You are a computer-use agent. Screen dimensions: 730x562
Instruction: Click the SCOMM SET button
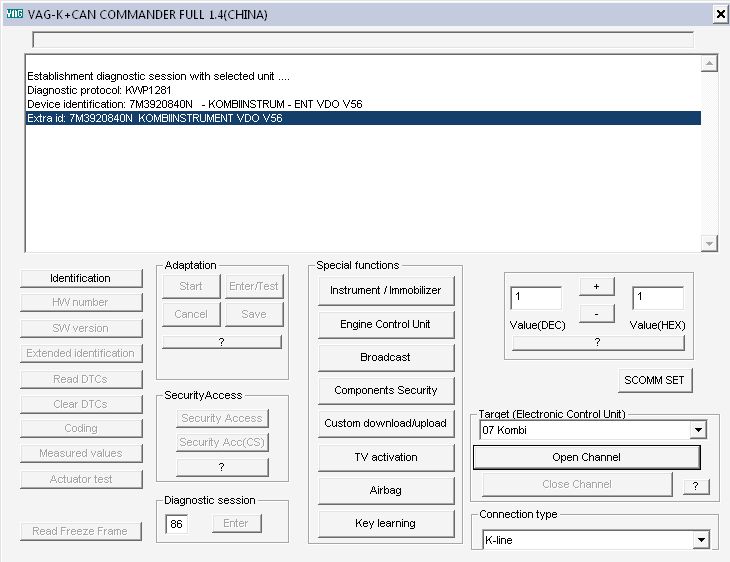pos(655,381)
